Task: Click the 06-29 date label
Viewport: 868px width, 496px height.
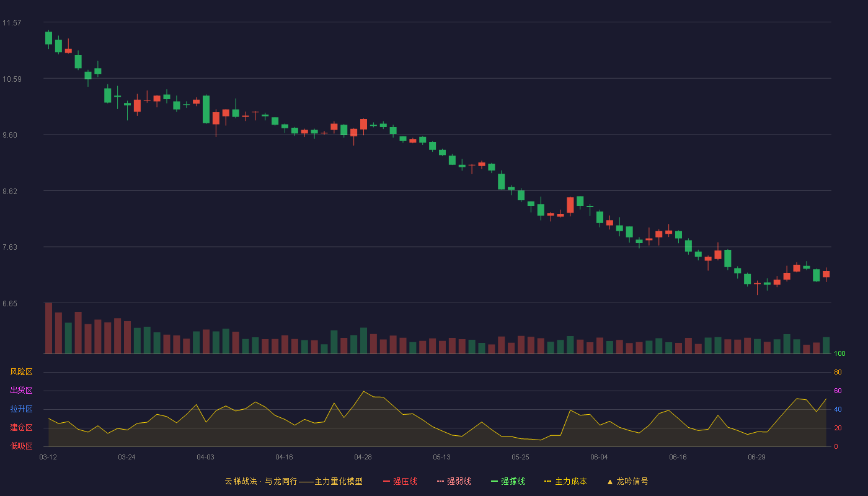Action: (756, 457)
